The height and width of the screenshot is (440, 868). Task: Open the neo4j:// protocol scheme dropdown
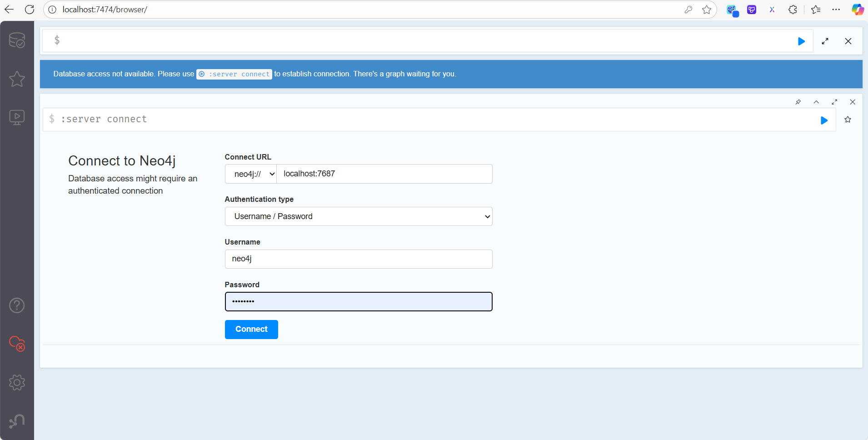click(251, 174)
